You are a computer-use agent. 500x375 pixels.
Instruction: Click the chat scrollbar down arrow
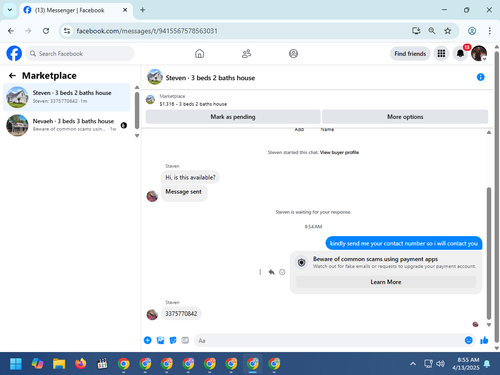[489, 324]
